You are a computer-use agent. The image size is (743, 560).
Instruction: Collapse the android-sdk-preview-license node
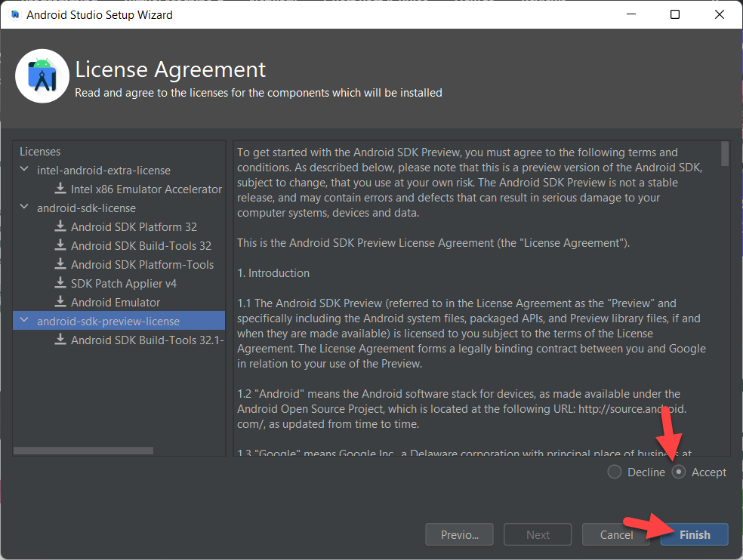(x=24, y=321)
